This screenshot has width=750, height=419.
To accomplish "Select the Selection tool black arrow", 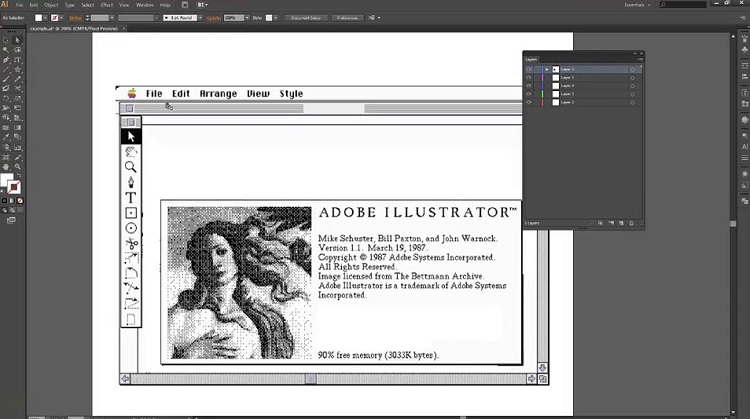I will [6, 40].
